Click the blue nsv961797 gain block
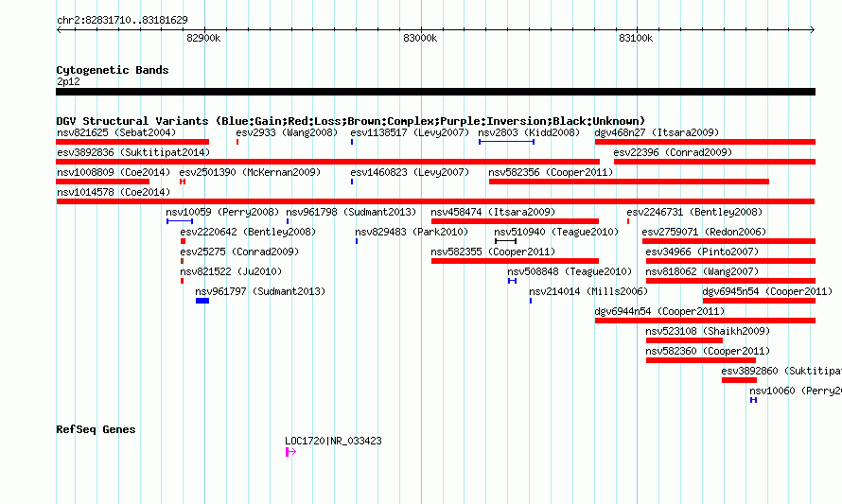 point(202,301)
